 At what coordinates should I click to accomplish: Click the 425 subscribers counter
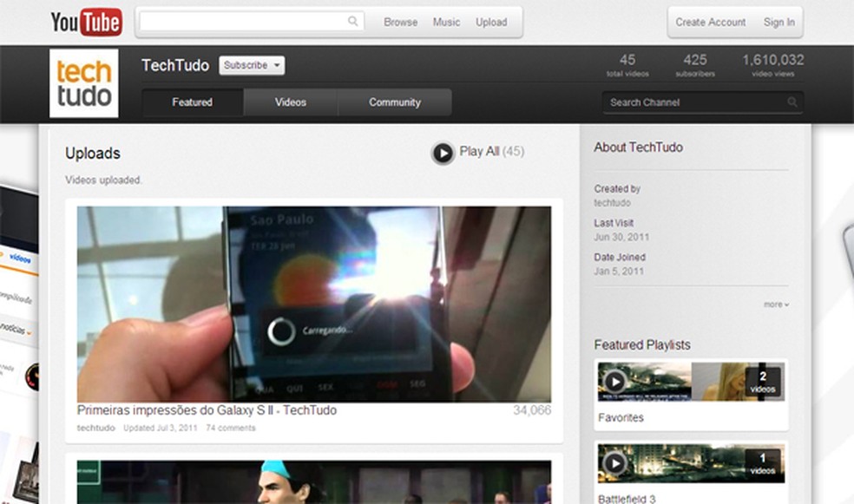click(695, 65)
